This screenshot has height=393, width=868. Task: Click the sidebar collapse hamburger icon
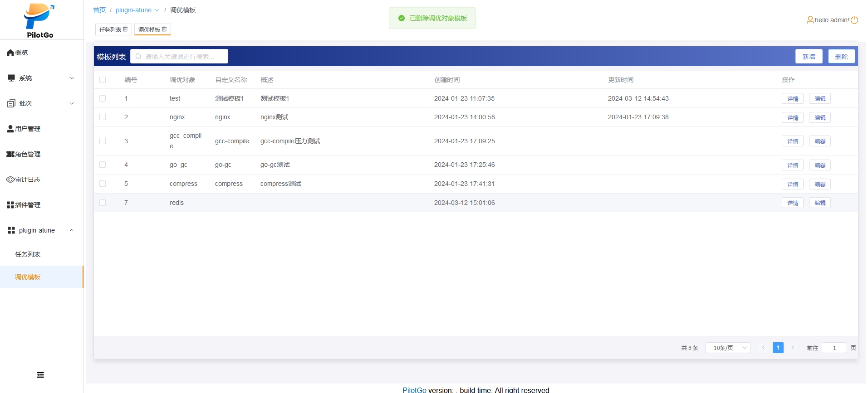[40, 375]
